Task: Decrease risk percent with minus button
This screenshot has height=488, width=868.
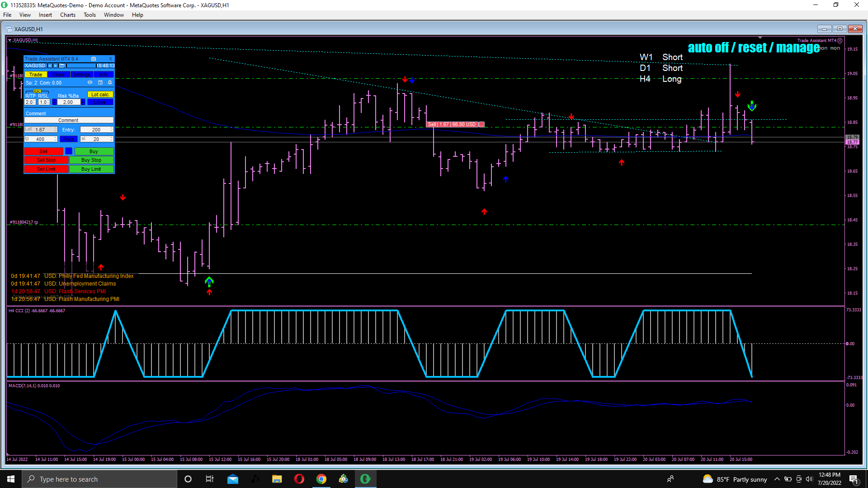Action: coord(55,102)
